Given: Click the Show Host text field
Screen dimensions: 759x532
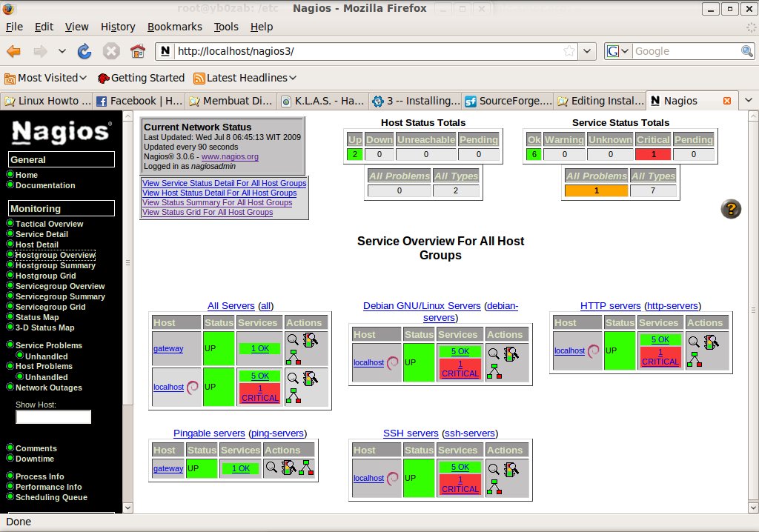Looking at the screenshot, I should click(x=53, y=417).
